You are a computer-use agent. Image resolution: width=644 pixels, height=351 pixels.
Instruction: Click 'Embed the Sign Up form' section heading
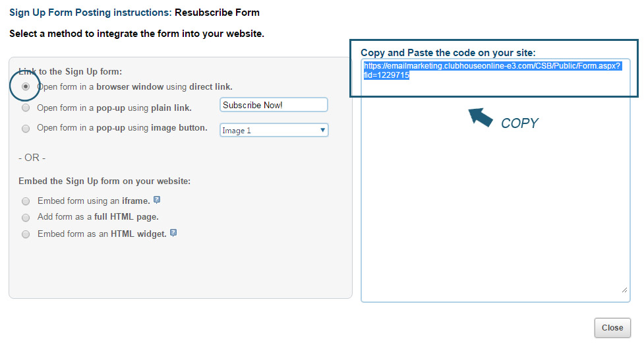104,181
